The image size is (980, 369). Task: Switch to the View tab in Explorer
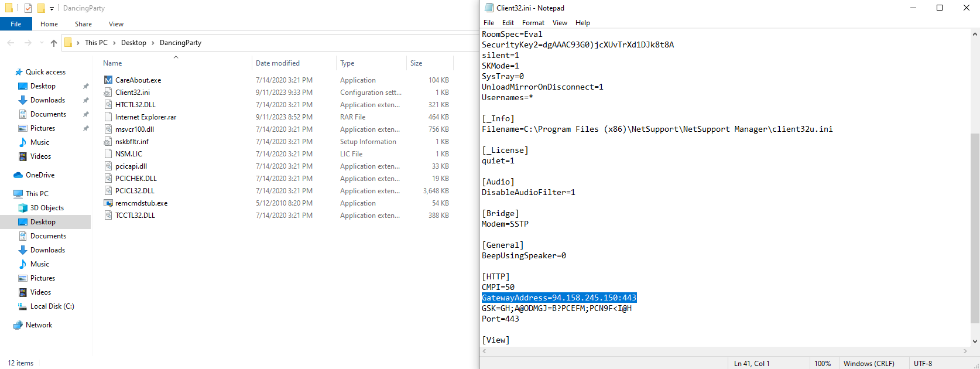pos(116,24)
